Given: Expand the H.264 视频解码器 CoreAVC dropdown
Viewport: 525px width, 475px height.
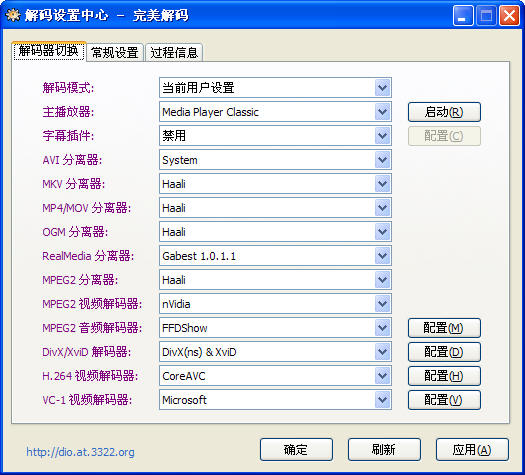Looking at the screenshot, I should point(275,376).
